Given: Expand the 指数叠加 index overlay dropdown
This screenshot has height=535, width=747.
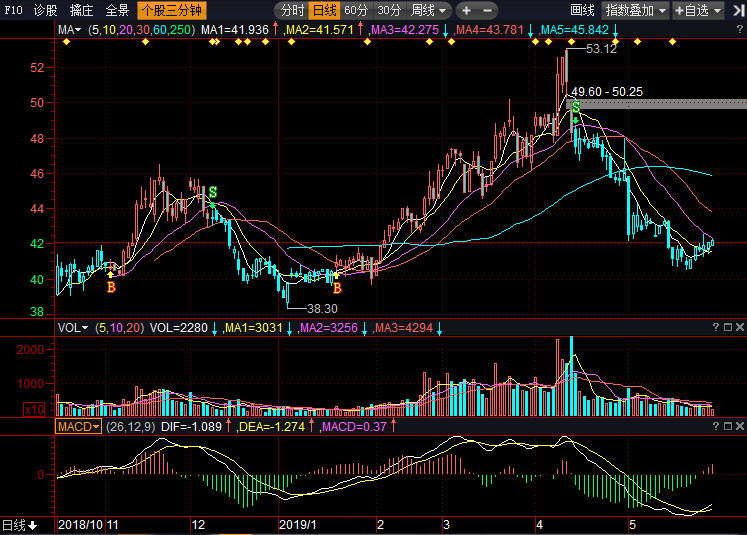Looking at the screenshot, I should coord(636,10).
